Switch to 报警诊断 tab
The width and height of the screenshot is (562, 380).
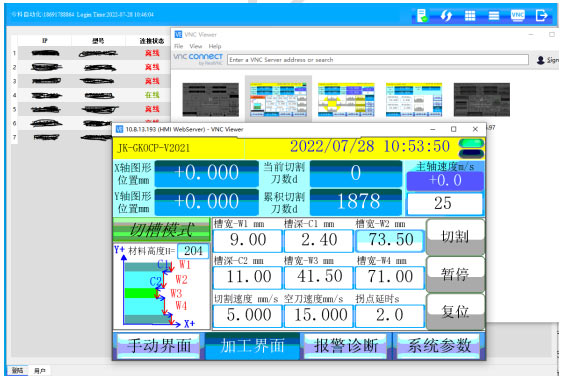click(x=346, y=346)
